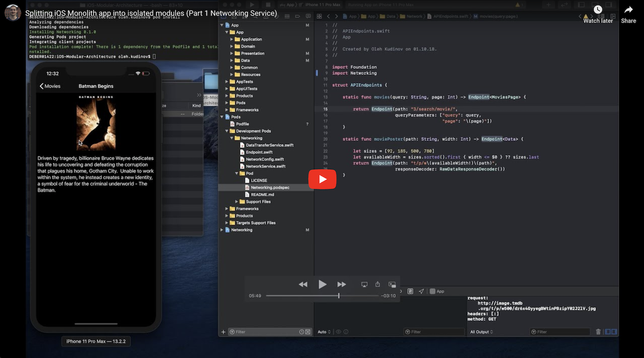The height and width of the screenshot is (358, 644).
Task: Click the Batman Begins poster in the simulator
Action: pyautogui.click(x=96, y=123)
